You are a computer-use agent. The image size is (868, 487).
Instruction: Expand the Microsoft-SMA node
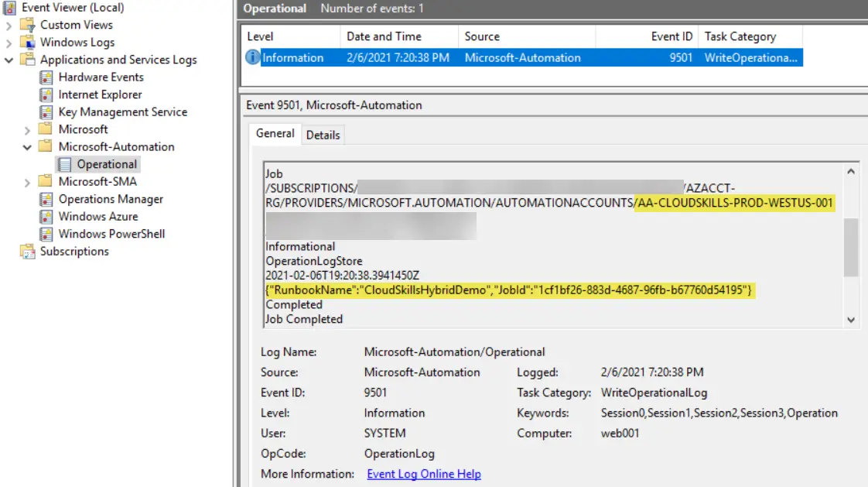[x=27, y=181]
